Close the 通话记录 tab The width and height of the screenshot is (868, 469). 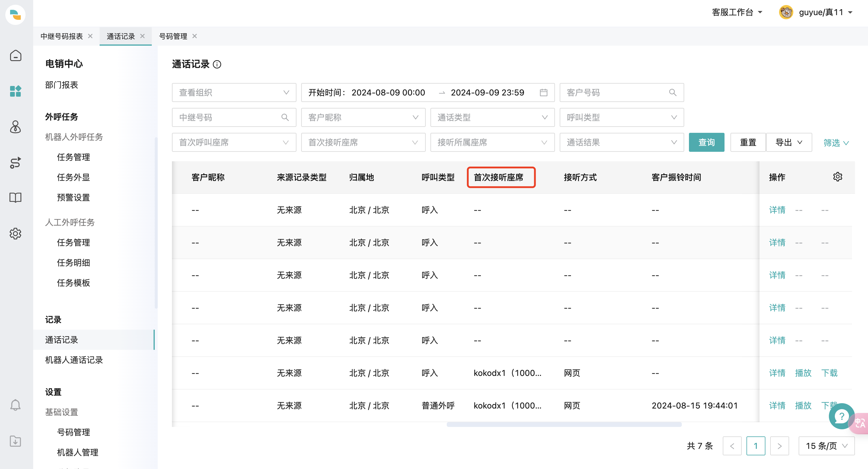pos(143,36)
